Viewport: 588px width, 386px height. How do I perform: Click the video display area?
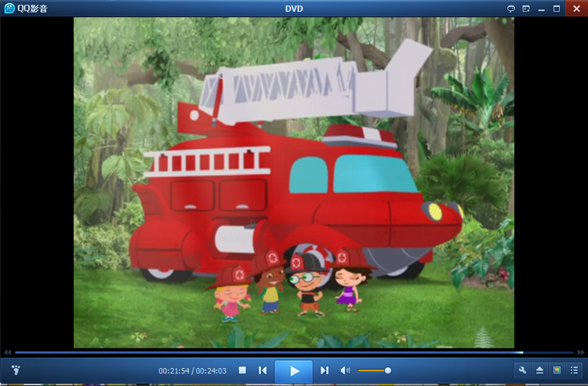pos(294,183)
